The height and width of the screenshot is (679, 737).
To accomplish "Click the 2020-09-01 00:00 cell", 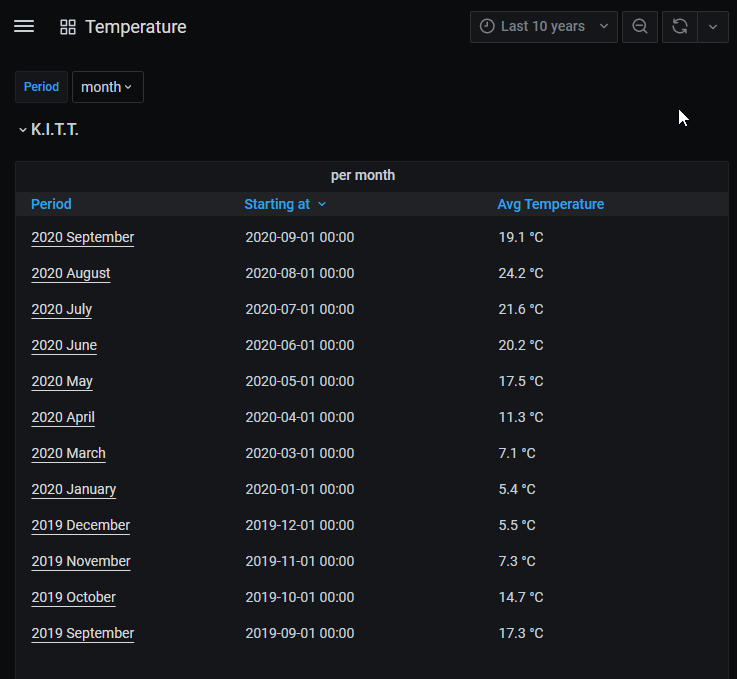I will [x=300, y=237].
